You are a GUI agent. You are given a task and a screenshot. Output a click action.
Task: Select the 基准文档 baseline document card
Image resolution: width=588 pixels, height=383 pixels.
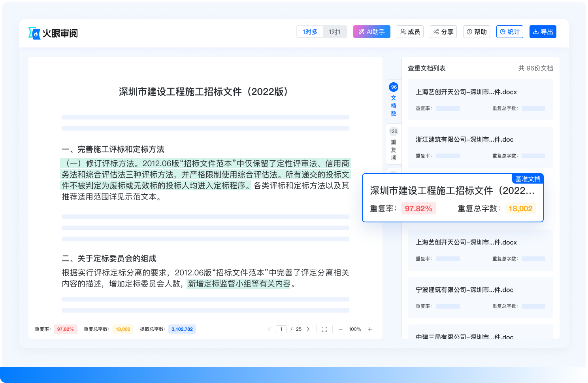tap(453, 198)
